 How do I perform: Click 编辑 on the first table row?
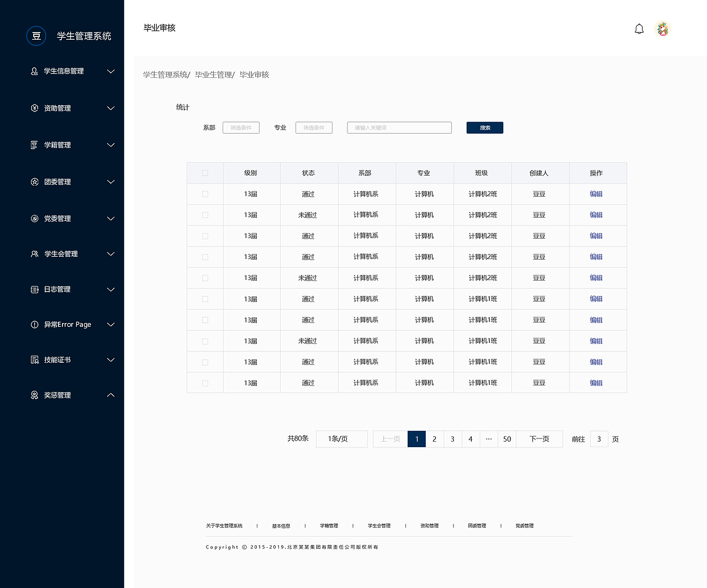[597, 194]
